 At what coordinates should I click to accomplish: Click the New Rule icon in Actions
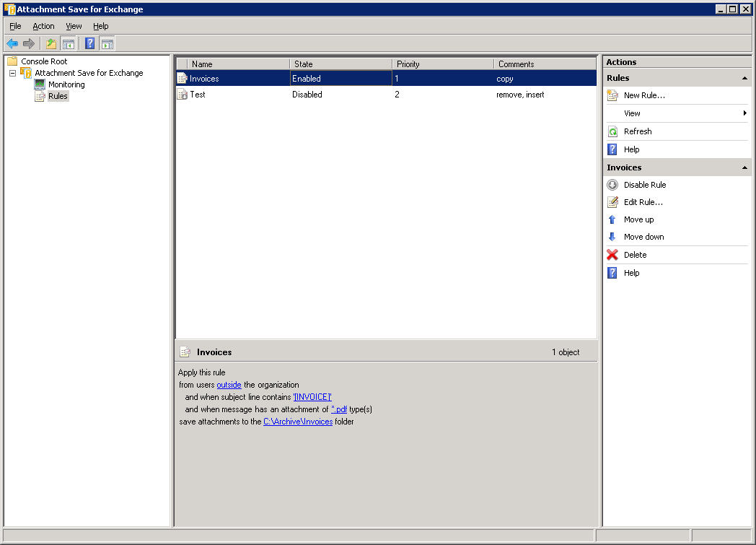(612, 95)
